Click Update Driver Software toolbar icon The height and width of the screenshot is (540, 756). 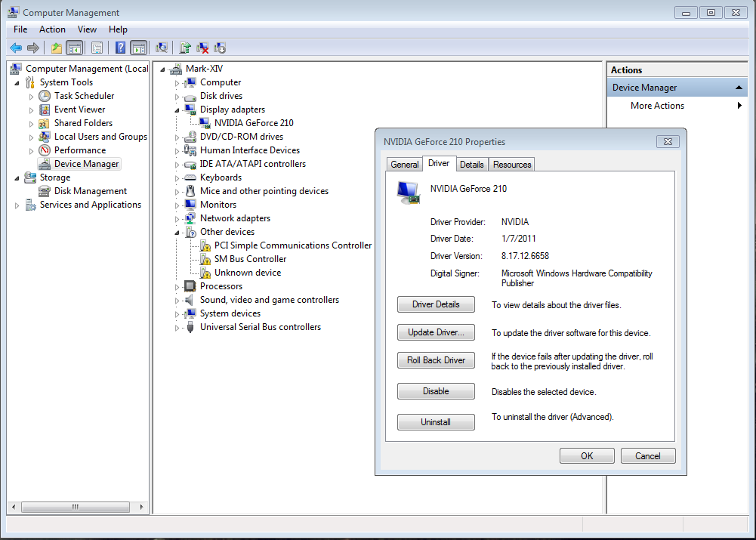[185, 48]
